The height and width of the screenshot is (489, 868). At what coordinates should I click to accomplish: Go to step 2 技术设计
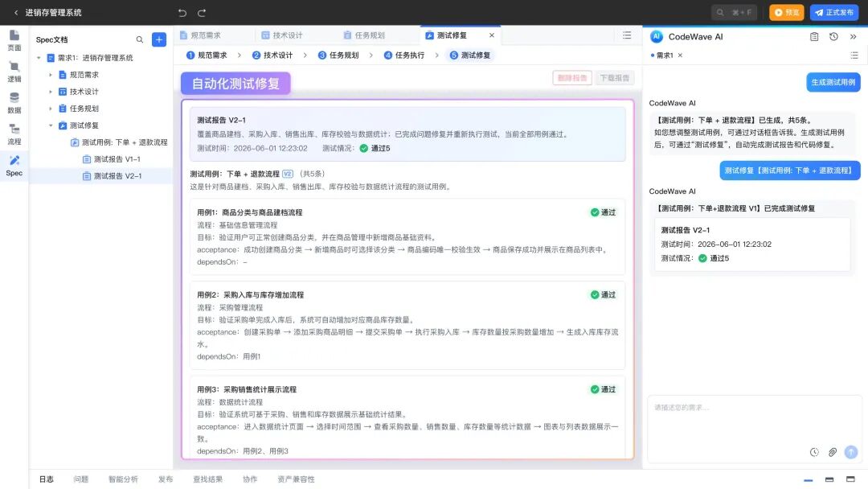coord(272,55)
